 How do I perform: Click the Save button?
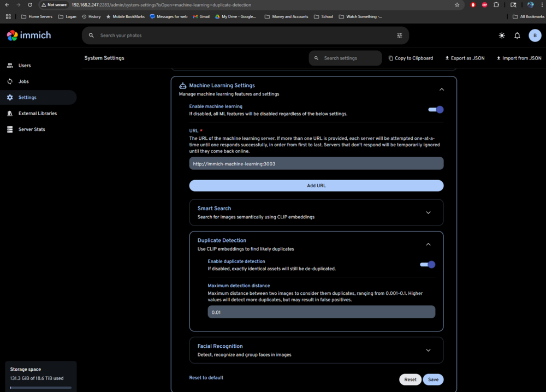click(x=433, y=379)
